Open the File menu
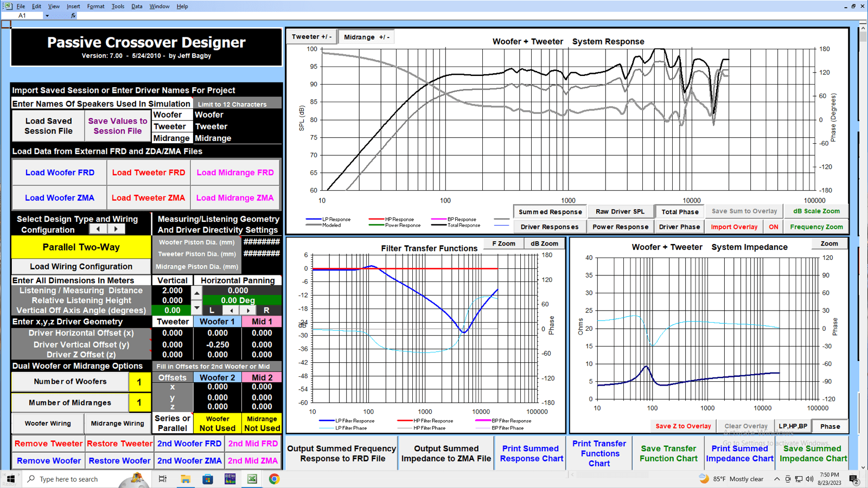Screen dimensions: 868x488 [21, 7]
